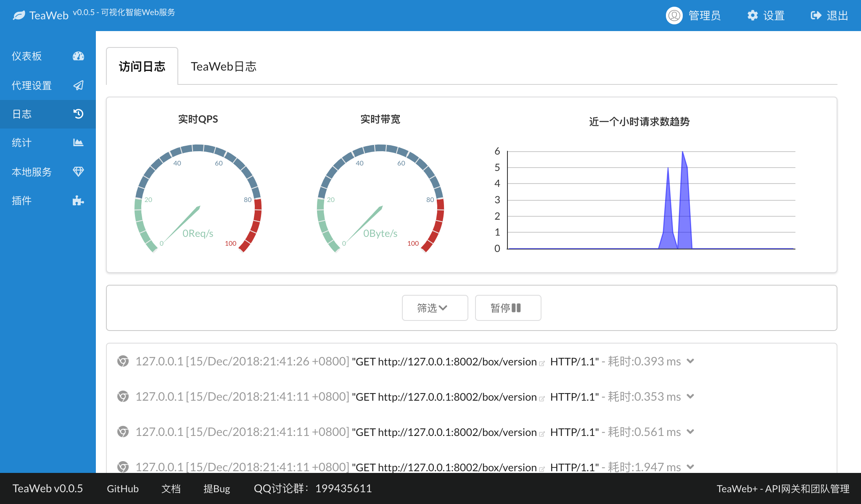Expand details of 0.393 ms log entry

[x=690, y=361]
